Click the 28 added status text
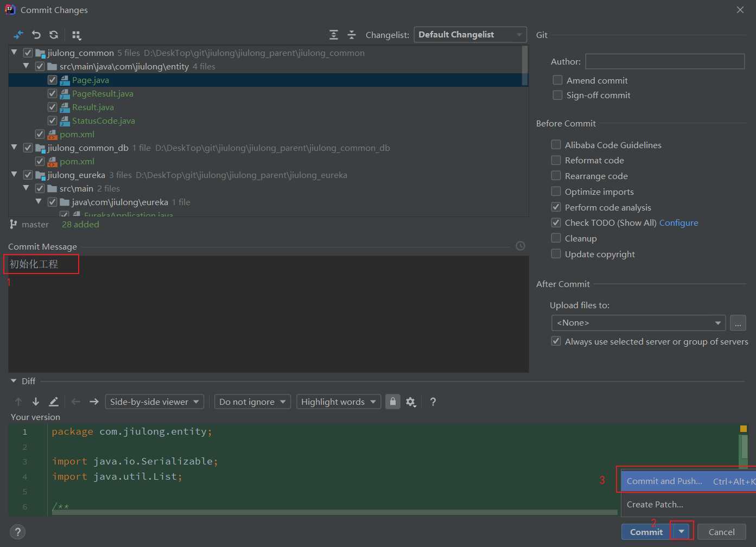 tap(80, 224)
